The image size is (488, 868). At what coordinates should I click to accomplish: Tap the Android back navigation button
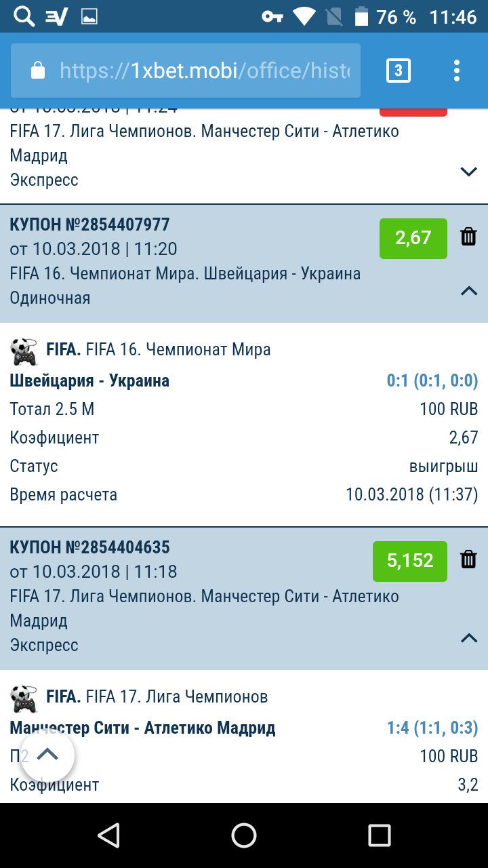[x=108, y=835]
